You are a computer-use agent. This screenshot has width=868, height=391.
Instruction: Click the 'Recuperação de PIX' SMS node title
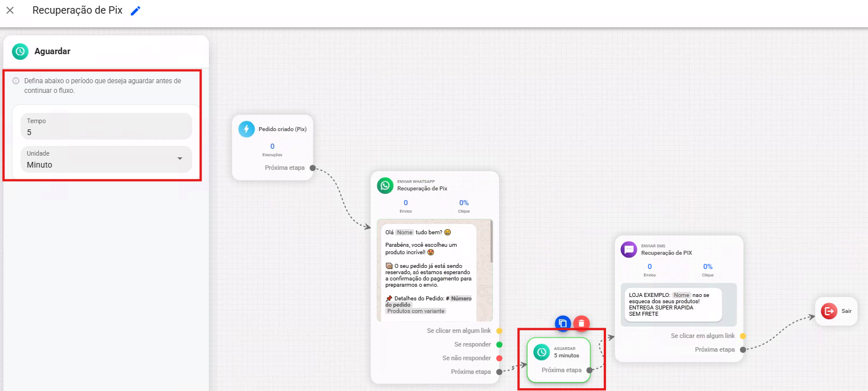(x=667, y=252)
